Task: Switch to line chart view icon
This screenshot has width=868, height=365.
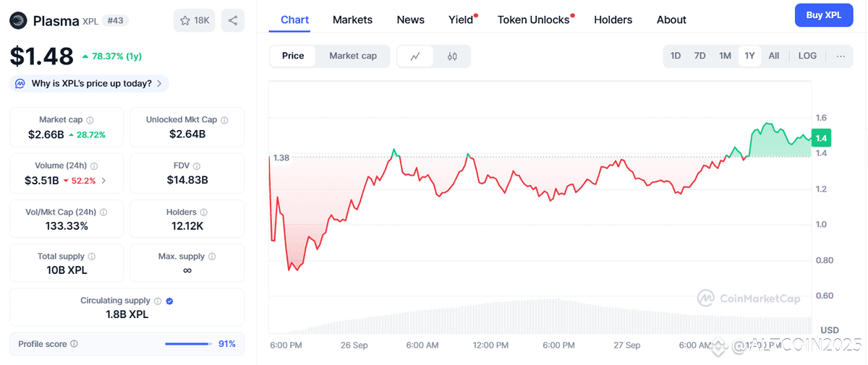Action: click(x=415, y=56)
